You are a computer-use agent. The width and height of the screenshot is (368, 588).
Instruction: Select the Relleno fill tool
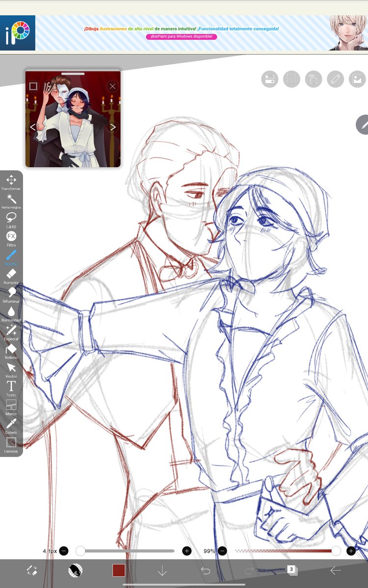click(x=11, y=351)
